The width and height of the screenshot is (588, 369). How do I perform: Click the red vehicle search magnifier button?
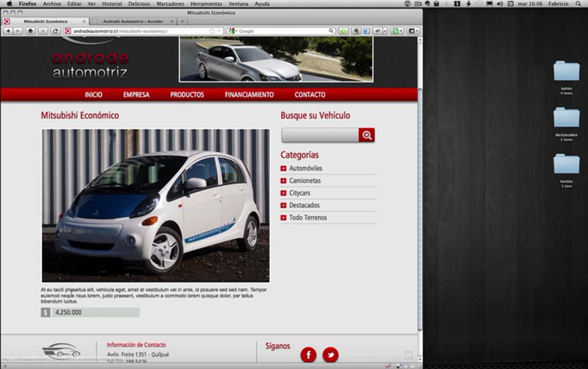click(367, 135)
